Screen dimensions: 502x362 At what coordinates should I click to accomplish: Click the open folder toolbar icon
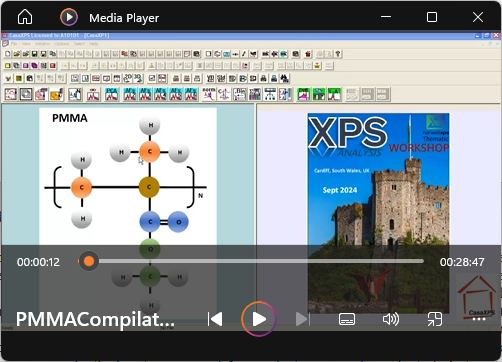click(x=17, y=54)
